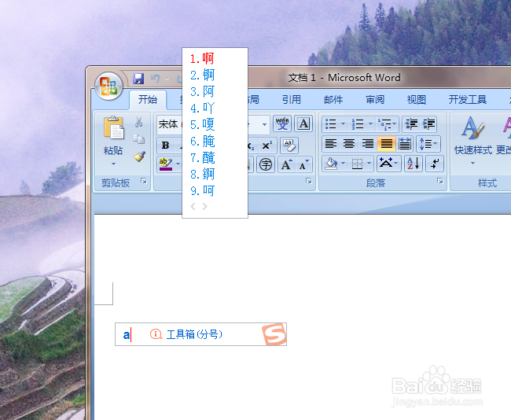Viewport: 511px width, 420px height.
Task: Undo the last action
Action: pyautogui.click(x=155, y=79)
